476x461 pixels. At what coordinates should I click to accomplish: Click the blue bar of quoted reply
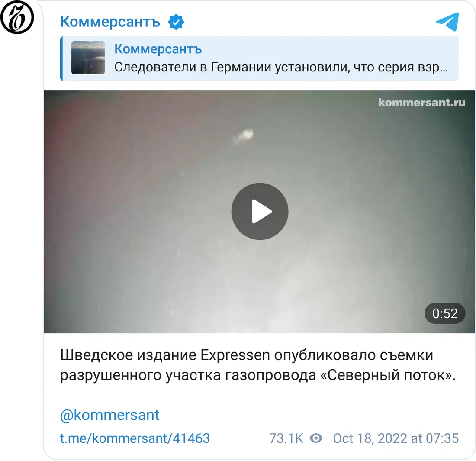pos(61,58)
